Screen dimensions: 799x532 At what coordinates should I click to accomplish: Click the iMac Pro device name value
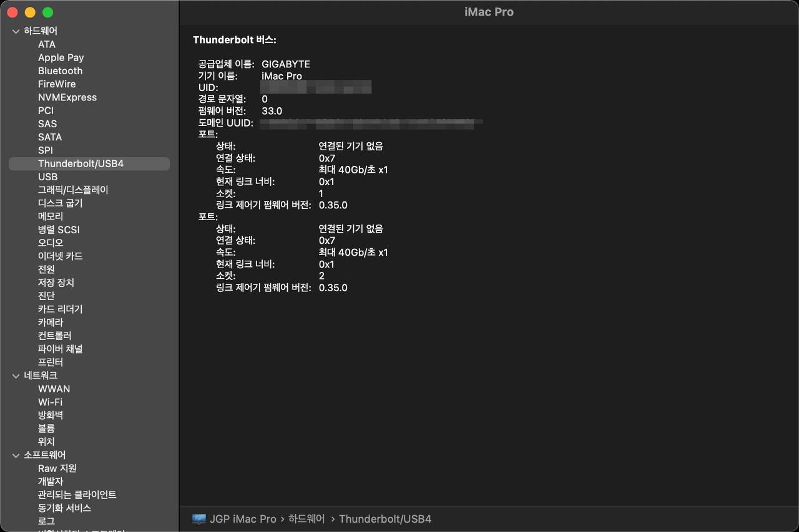point(282,76)
